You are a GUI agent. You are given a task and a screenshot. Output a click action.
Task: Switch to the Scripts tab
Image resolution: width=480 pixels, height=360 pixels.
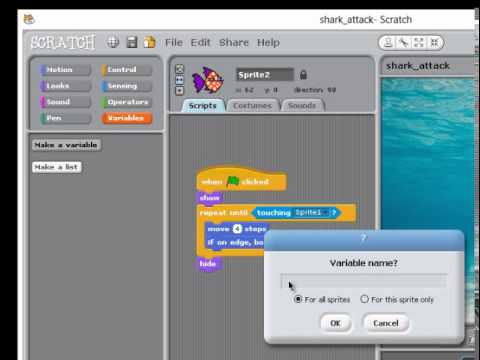tap(203, 106)
